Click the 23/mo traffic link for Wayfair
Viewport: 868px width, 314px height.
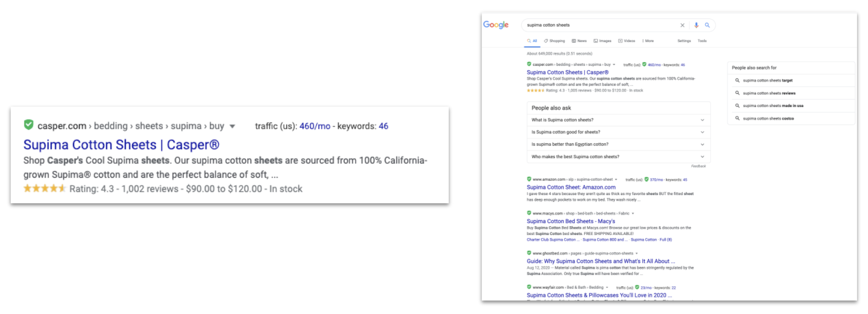pos(646,288)
